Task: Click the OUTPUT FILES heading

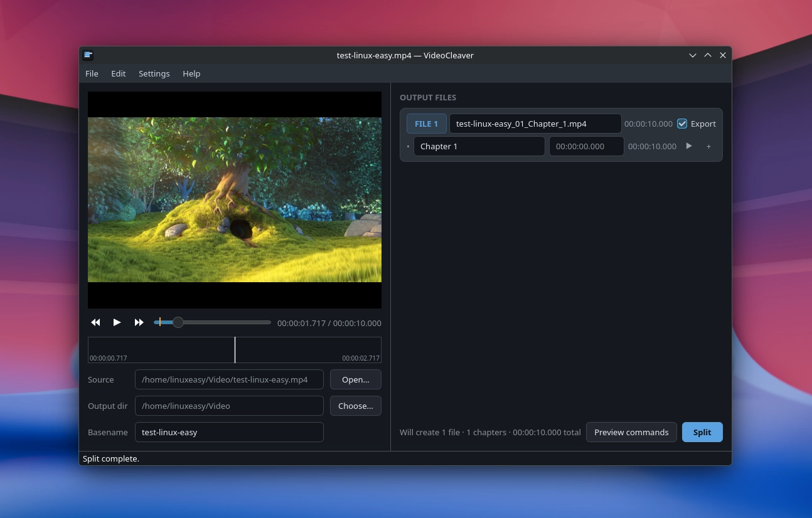Action: (428, 97)
